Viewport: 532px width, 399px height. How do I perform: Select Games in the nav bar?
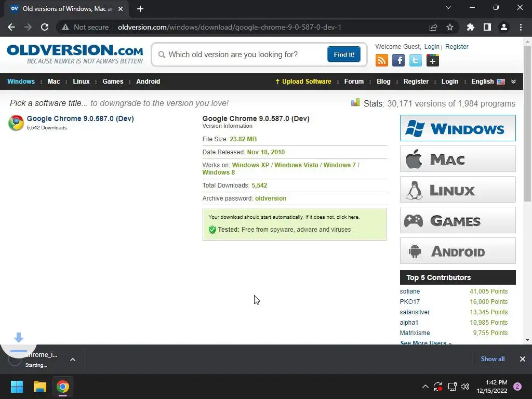point(113,82)
